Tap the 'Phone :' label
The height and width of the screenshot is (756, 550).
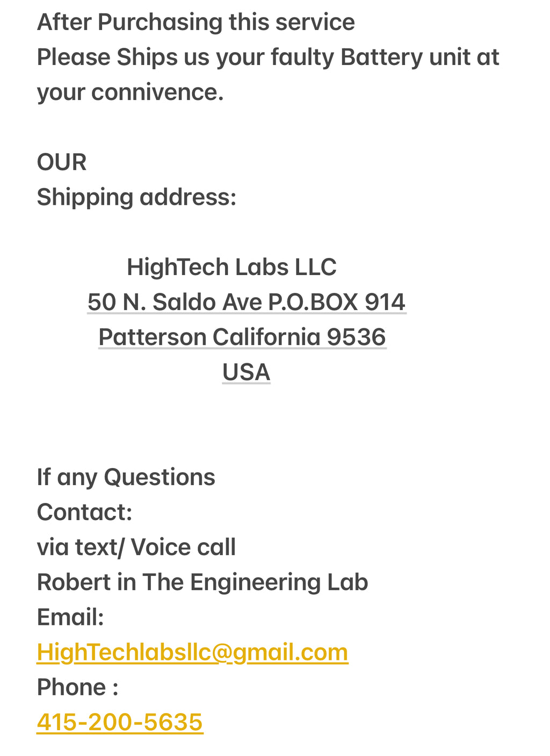point(77,687)
